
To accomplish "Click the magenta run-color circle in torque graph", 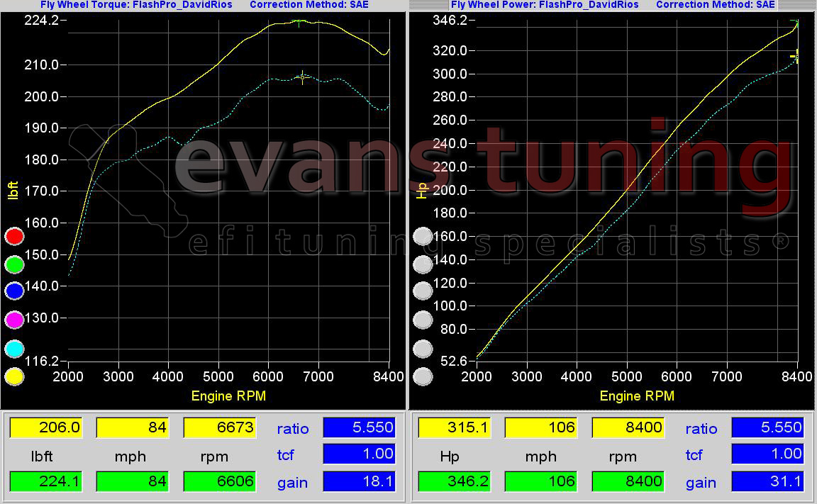I will [x=14, y=320].
